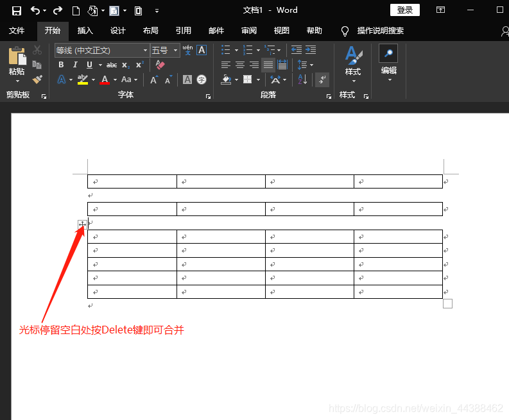
Task: Apply character shading icon
Action: click(x=187, y=80)
